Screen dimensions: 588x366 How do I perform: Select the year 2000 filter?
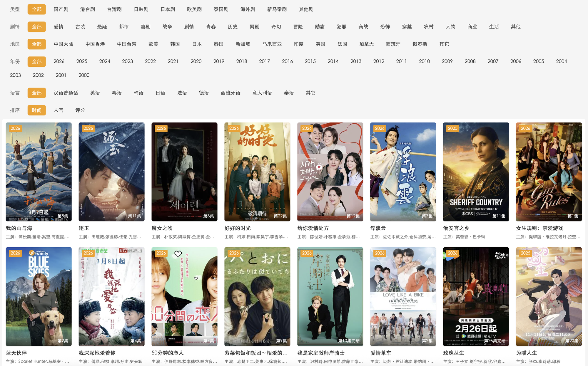tap(84, 75)
